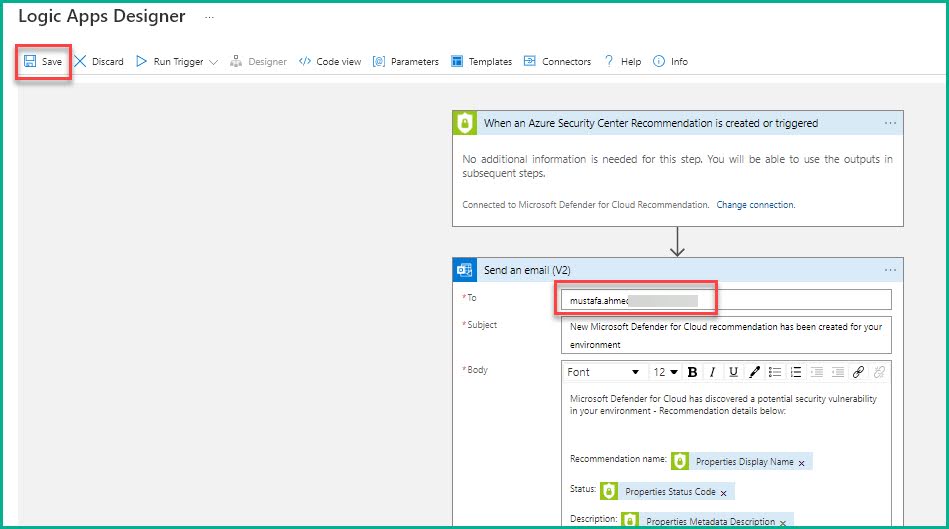The image size is (949, 529).
Task: Click Run Trigger in the toolbar
Action: tap(170, 62)
